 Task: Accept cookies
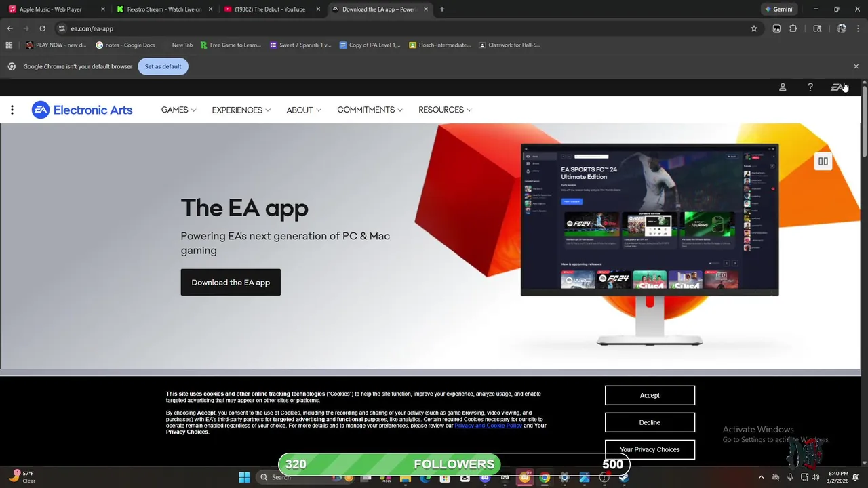[650, 395]
